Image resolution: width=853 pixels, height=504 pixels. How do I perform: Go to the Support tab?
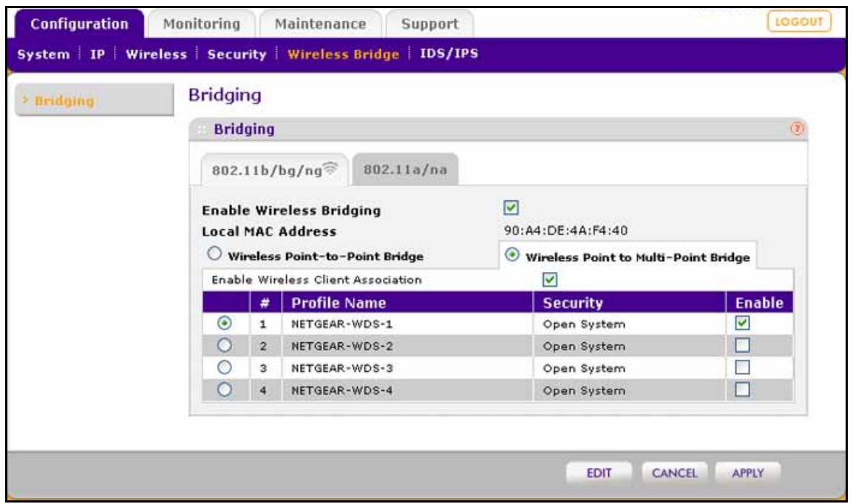coord(429,24)
